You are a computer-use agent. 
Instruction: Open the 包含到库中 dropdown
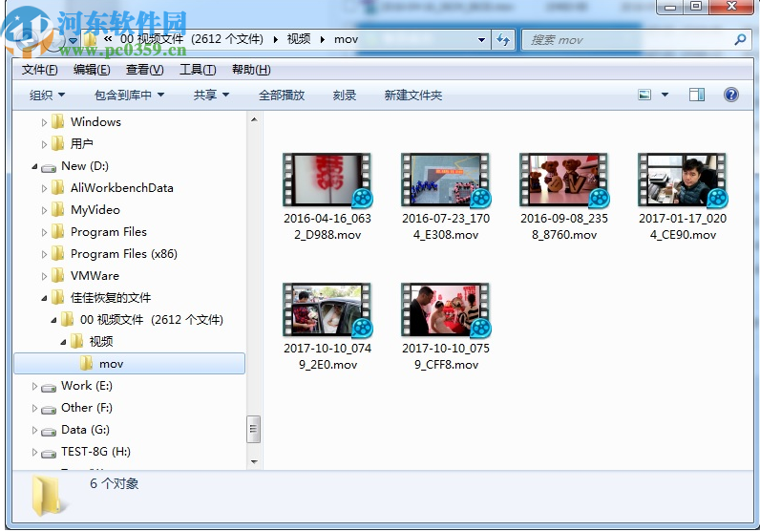pos(129,96)
